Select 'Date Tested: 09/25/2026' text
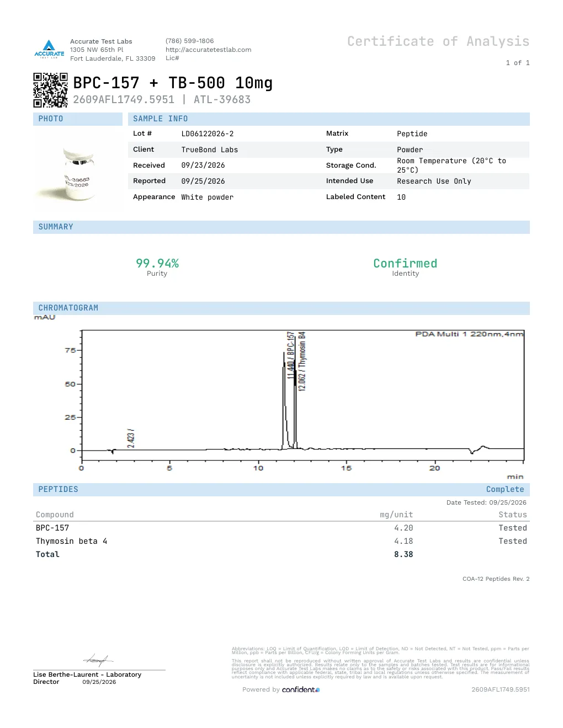 [486, 502]
